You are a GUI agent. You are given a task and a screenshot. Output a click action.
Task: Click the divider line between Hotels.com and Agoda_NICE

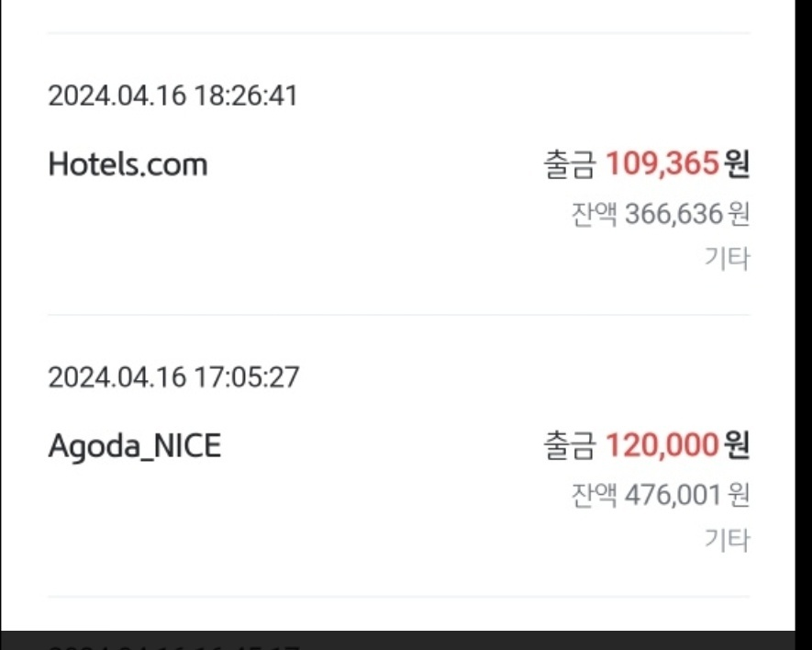pos(398,315)
